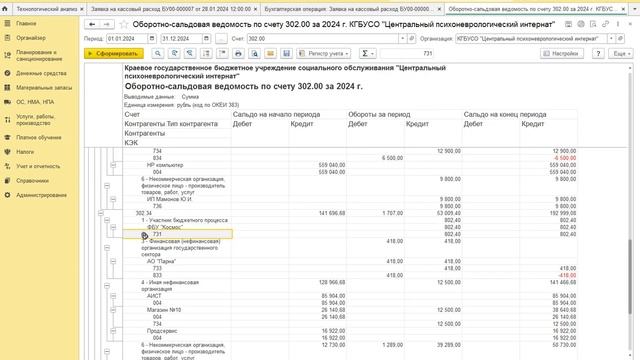The image size is (640, 360).
Task: Close the Технологический анализ tab
Action: pyautogui.click(x=82, y=9)
